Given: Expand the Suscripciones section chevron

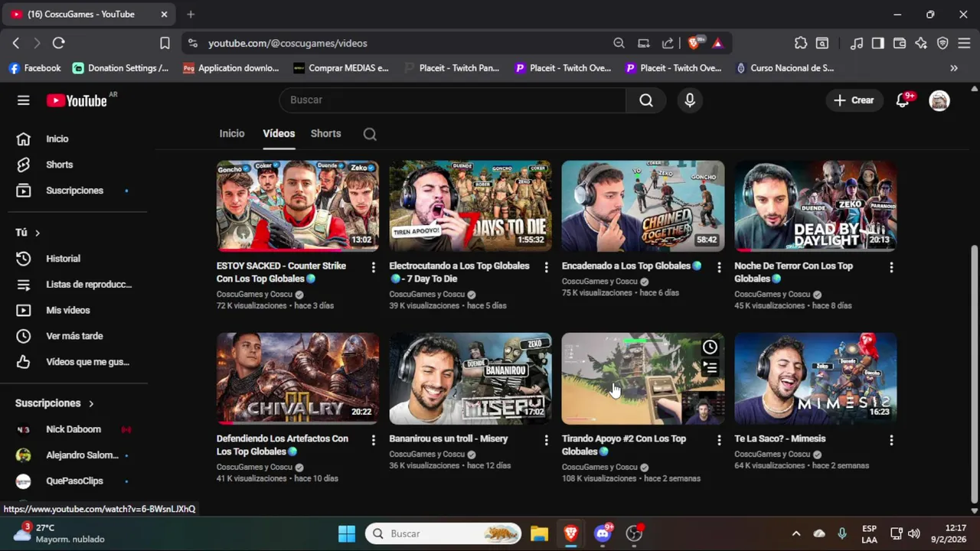Looking at the screenshot, I should click(91, 403).
